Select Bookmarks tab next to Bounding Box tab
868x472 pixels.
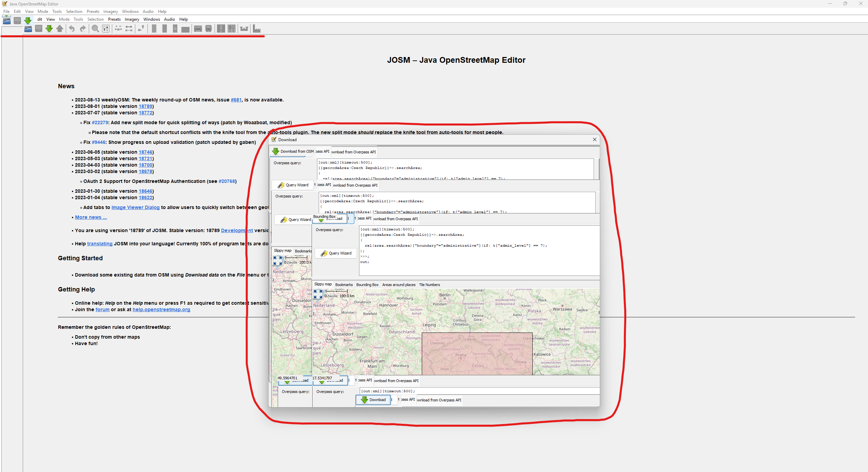click(x=344, y=285)
